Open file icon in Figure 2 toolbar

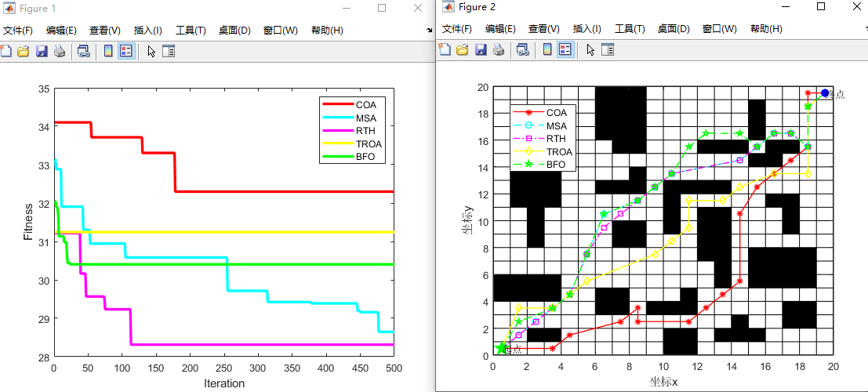462,50
